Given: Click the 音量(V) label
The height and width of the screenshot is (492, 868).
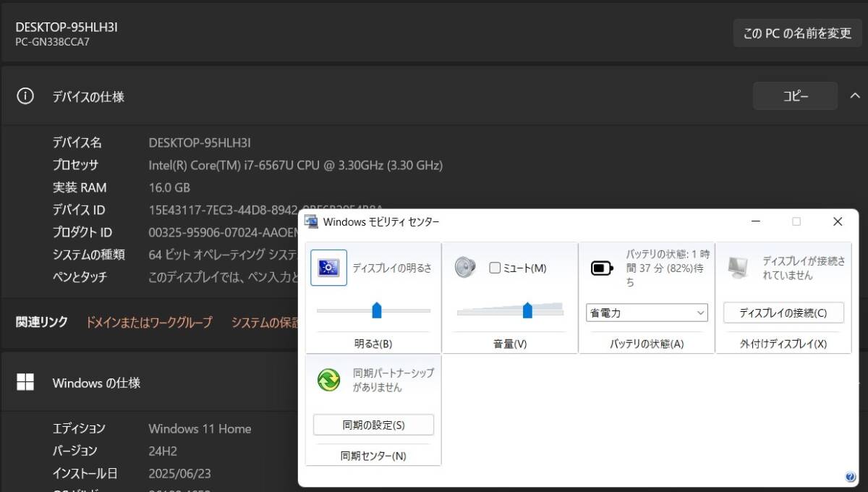Looking at the screenshot, I should (x=510, y=344).
